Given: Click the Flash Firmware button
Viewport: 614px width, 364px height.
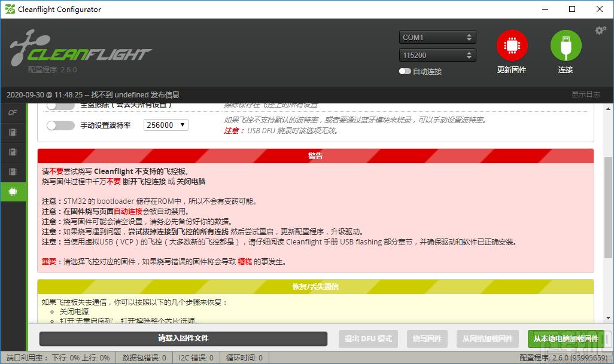Looking at the screenshot, I should [x=427, y=338].
